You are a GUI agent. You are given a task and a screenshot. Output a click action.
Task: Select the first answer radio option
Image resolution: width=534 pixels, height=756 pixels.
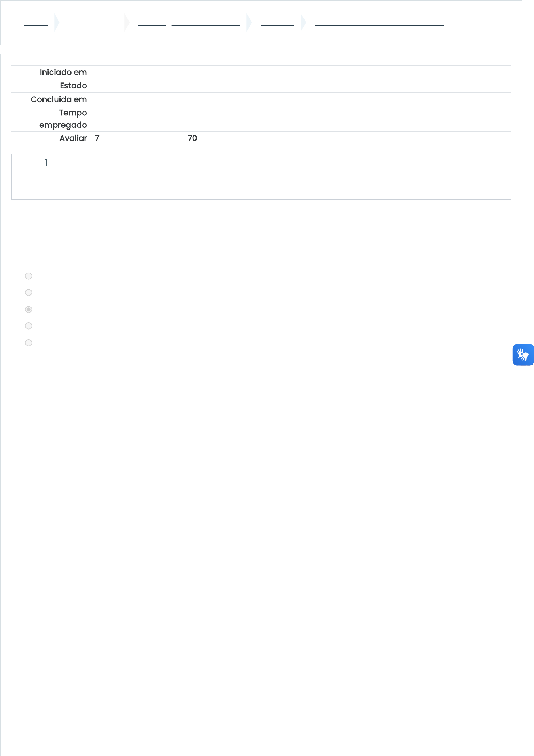point(29,276)
